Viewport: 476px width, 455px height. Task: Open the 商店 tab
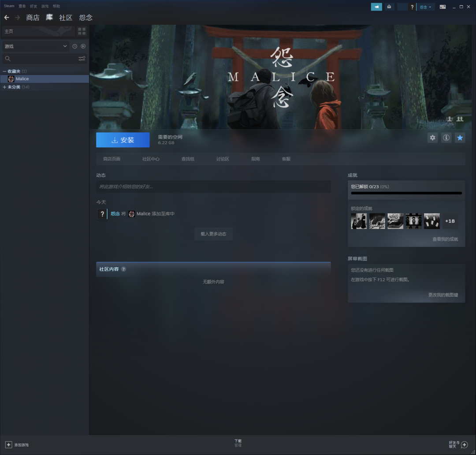(33, 18)
